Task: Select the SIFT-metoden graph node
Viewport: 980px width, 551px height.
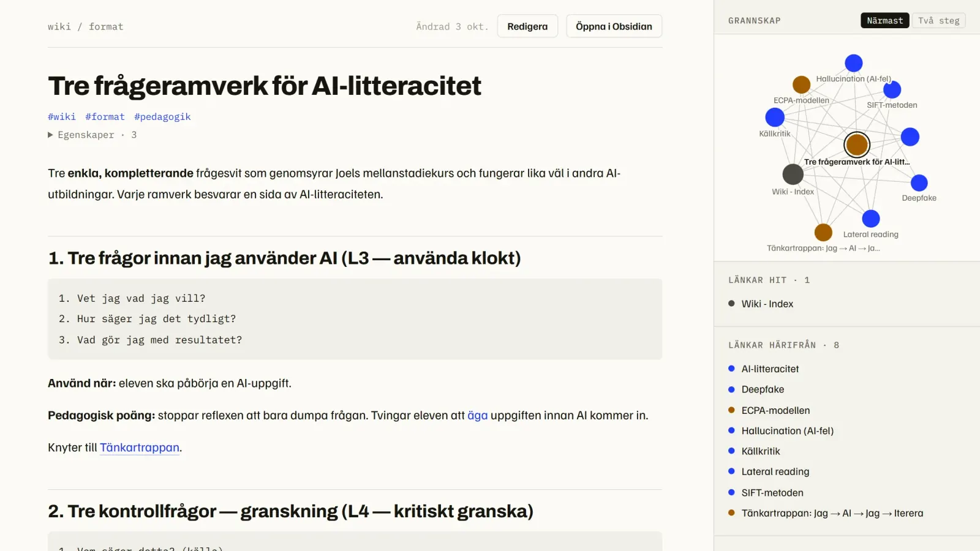Action: (892, 89)
